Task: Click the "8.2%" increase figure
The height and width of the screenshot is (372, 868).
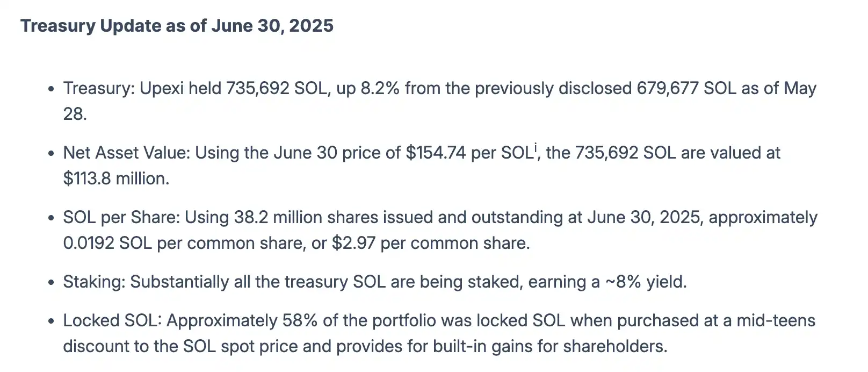Action: click(380, 88)
